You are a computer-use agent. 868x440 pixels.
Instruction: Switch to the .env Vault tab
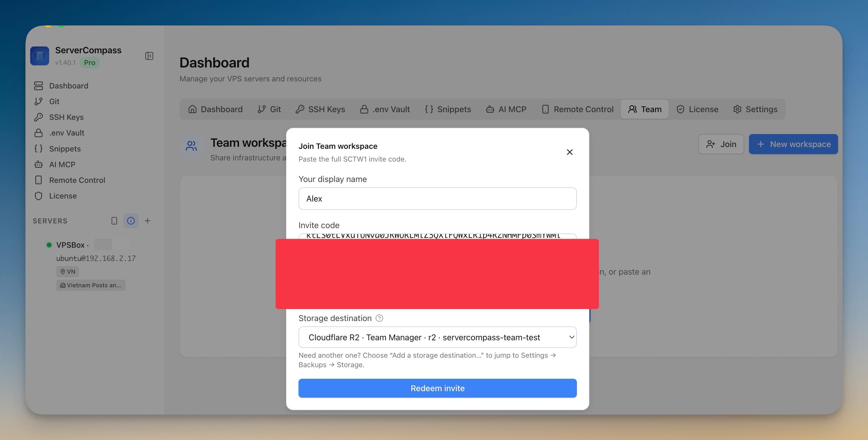pyautogui.click(x=385, y=109)
